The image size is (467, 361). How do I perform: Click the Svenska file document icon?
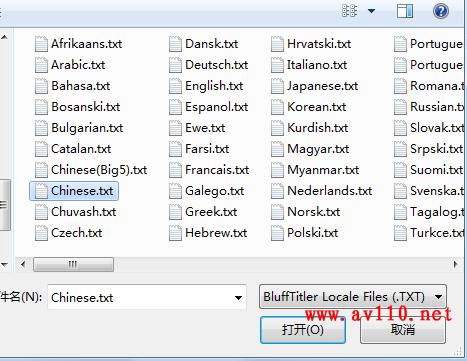tap(400, 191)
